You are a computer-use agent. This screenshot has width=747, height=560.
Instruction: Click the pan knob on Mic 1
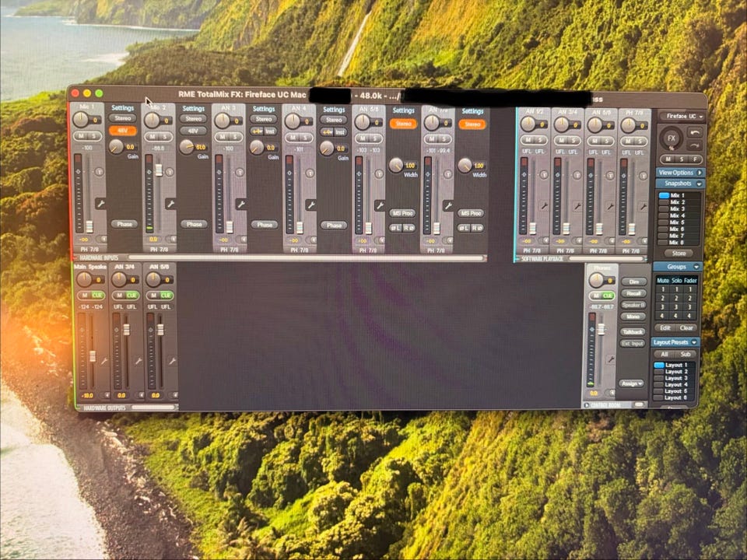click(80, 120)
